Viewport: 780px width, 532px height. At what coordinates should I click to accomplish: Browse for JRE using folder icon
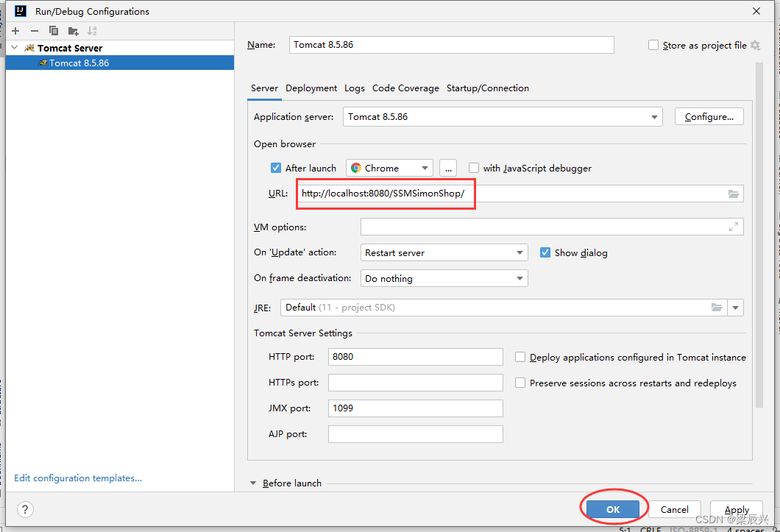[716, 308]
